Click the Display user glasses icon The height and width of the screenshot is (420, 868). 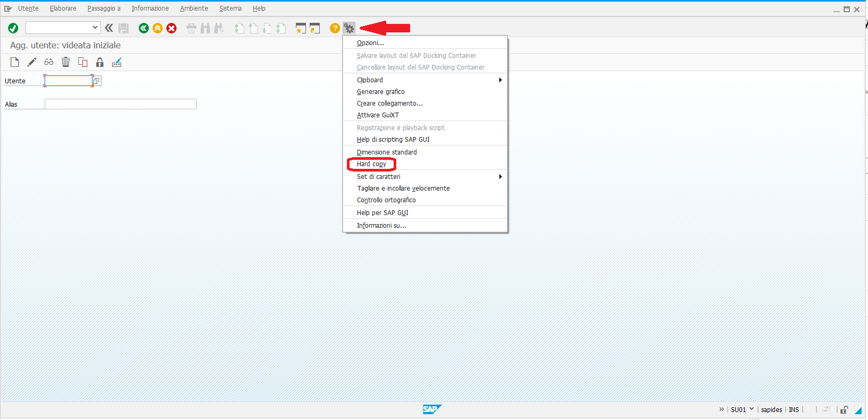click(x=49, y=62)
